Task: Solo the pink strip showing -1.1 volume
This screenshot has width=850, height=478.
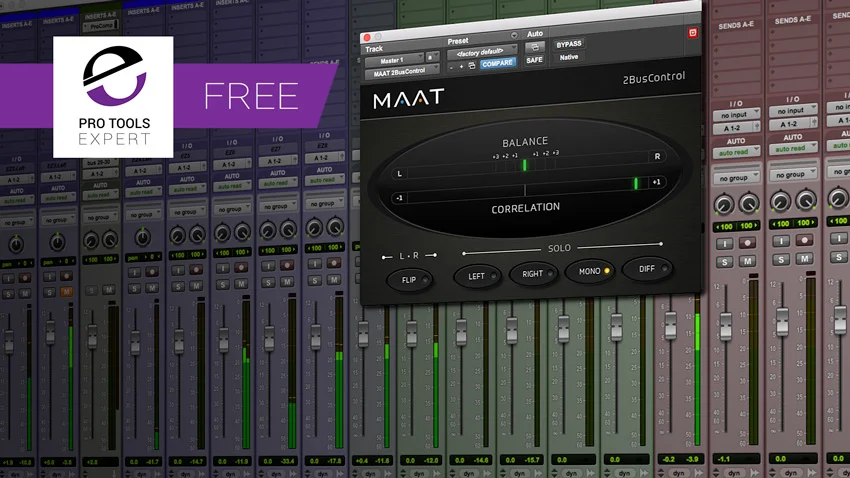Action: (725, 262)
